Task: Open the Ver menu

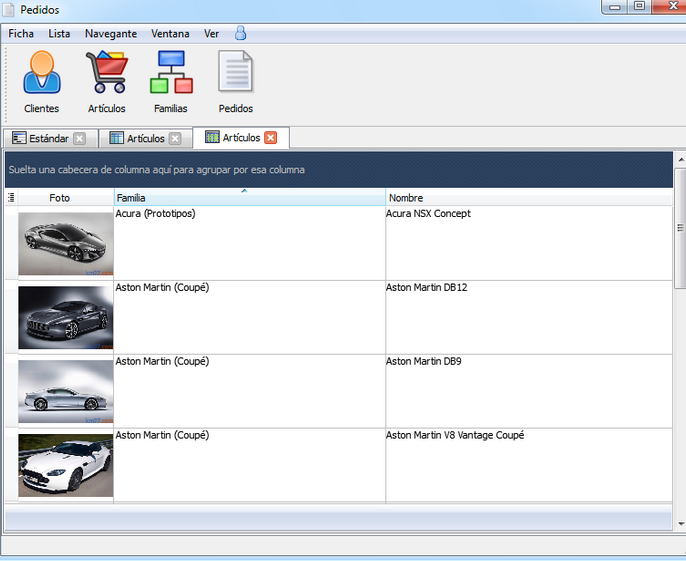Action: tap(211, 34)
